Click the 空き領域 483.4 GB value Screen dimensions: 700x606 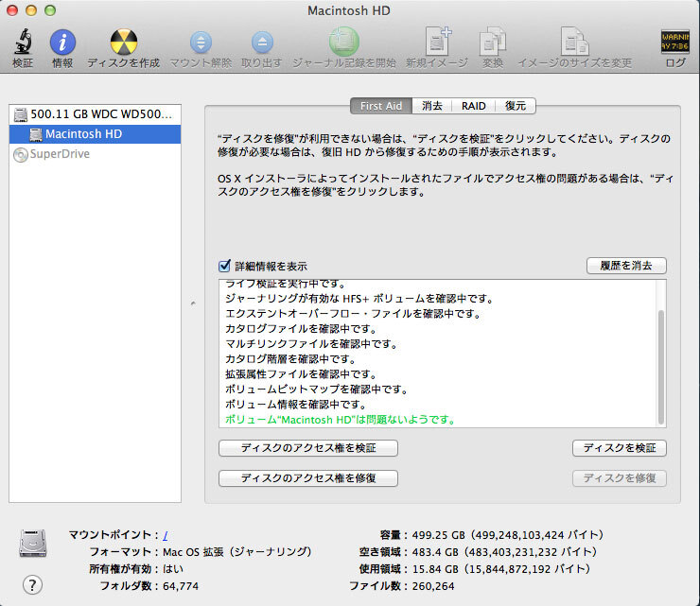click(504, 552)
